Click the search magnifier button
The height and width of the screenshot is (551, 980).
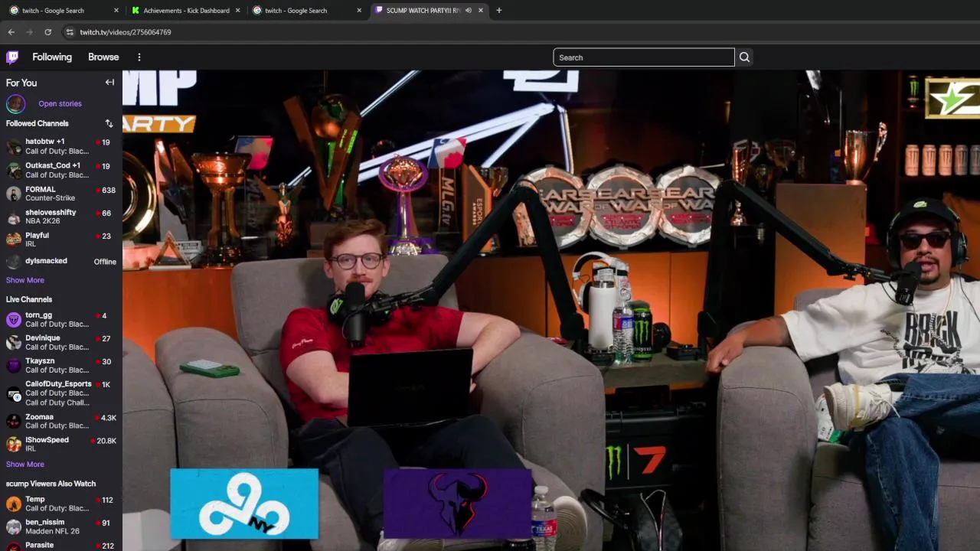tap(744, 57)
